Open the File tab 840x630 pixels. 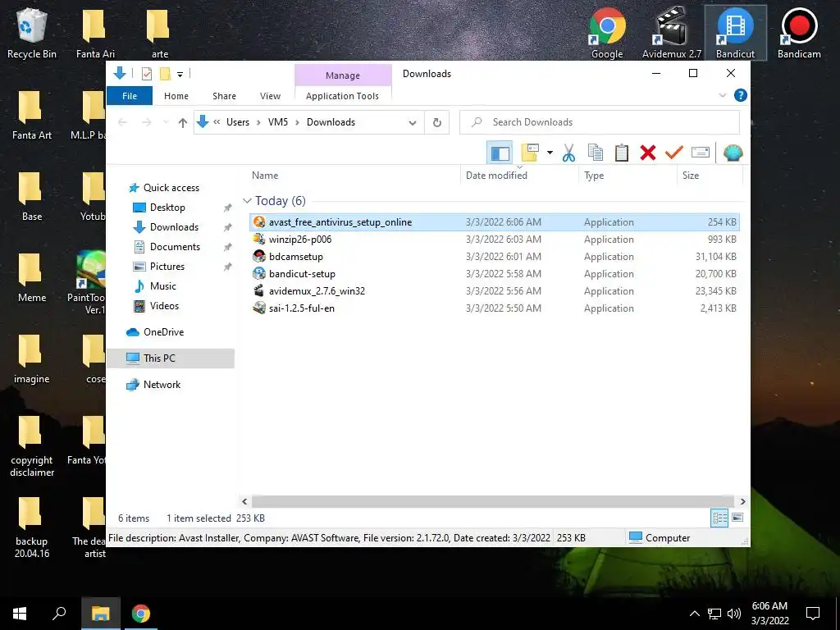click(130, 96)
